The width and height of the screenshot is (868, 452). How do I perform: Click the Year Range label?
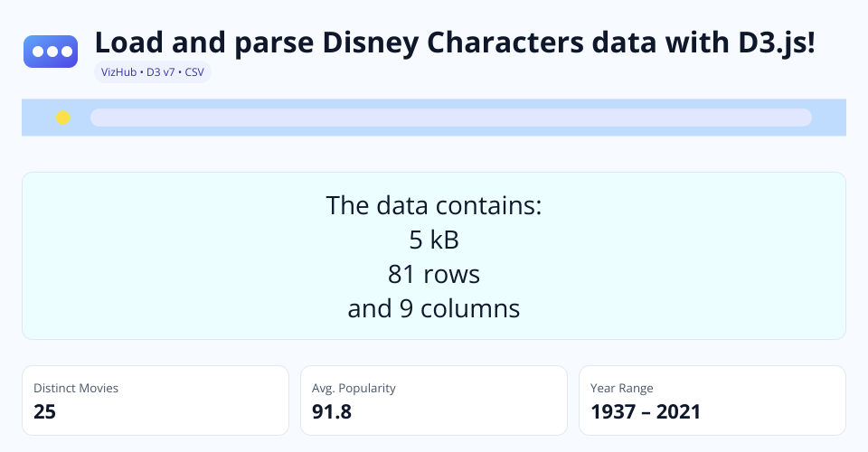[x=622, y=388]
